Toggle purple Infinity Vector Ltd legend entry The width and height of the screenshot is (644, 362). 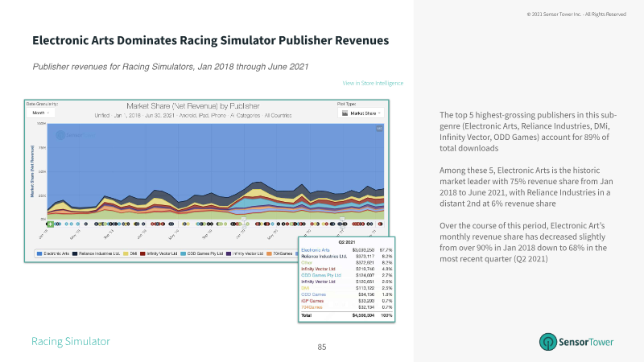(245, 253)
